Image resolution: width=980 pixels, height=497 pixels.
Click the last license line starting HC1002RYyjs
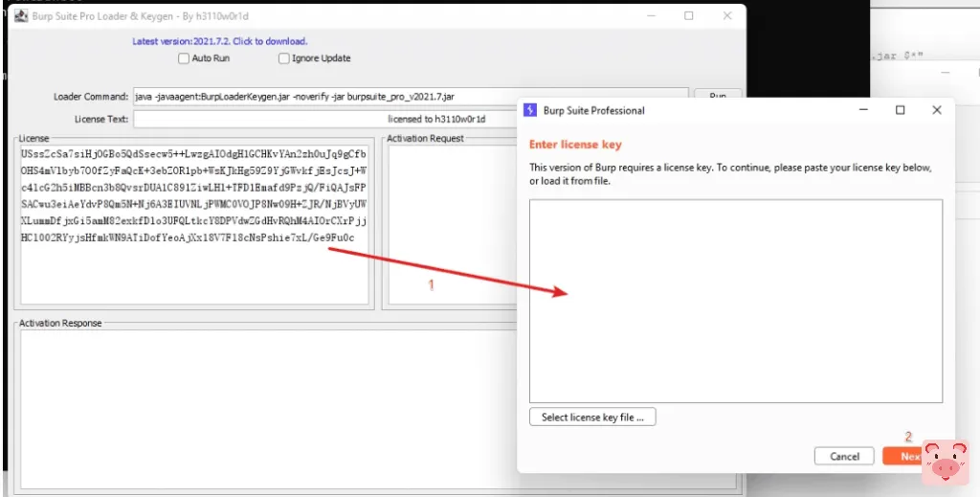188,238
